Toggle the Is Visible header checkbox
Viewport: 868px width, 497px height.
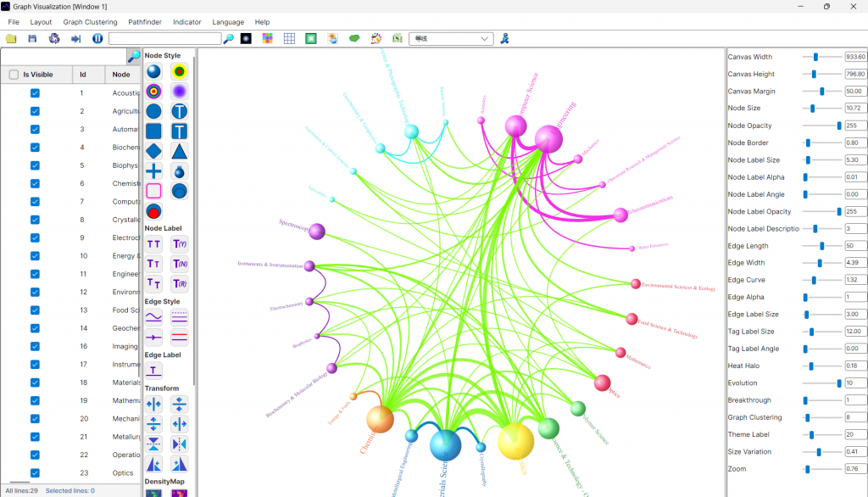pyautogui.click(x=14, y=75)
